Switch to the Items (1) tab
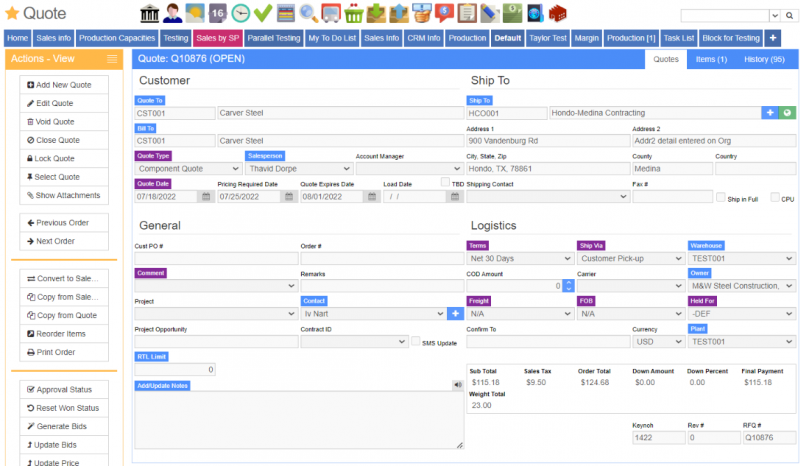 [x=711, y=60]
